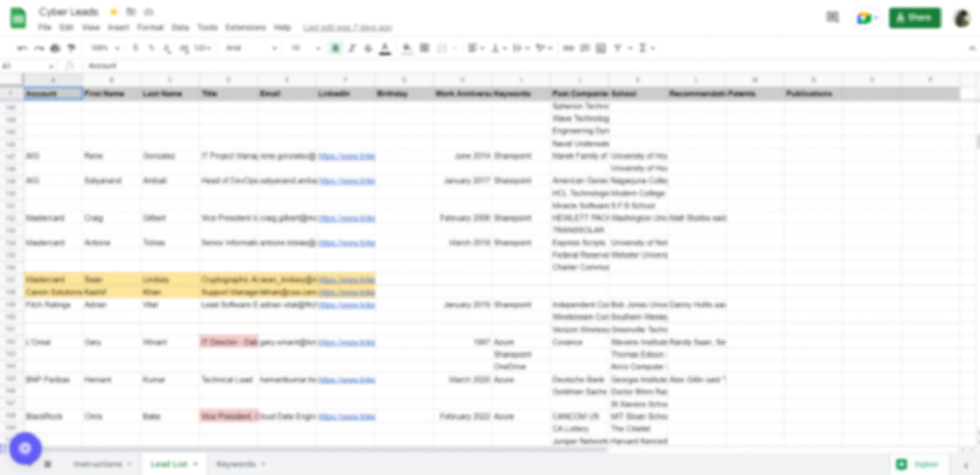Increase decimal places
This screenshot has width=980, height=475.
(183, 48)
